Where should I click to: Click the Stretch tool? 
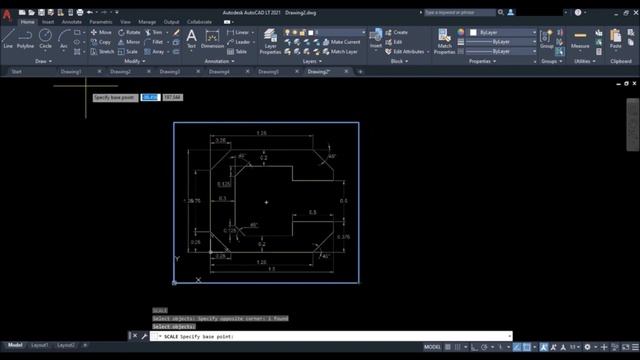(102, 52)
